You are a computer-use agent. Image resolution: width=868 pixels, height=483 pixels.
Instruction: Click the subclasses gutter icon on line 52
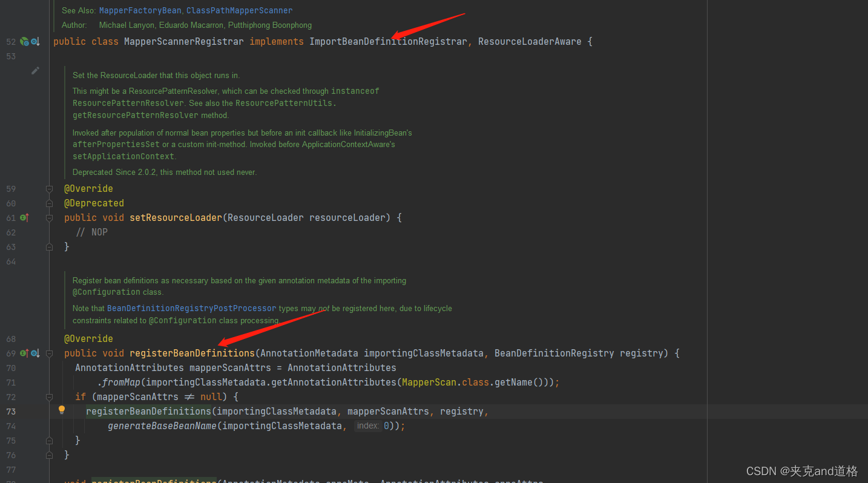(x=35, y=42)
